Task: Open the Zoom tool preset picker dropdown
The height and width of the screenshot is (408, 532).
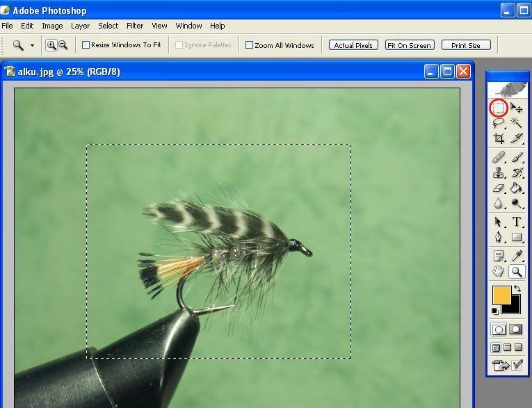Action: tap(32, 46)
